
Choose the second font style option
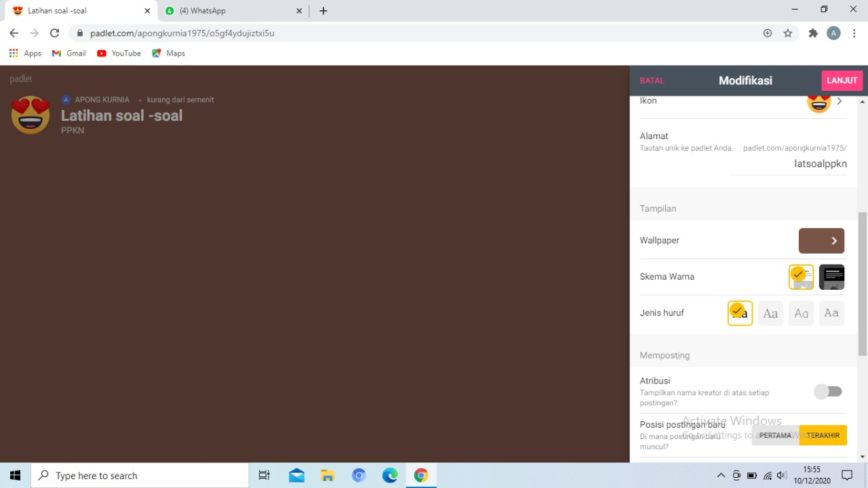pos(770,313)
